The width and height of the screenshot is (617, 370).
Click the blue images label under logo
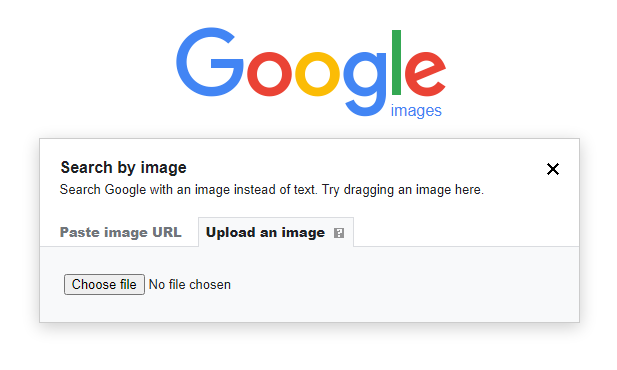(x=416, y=111)
